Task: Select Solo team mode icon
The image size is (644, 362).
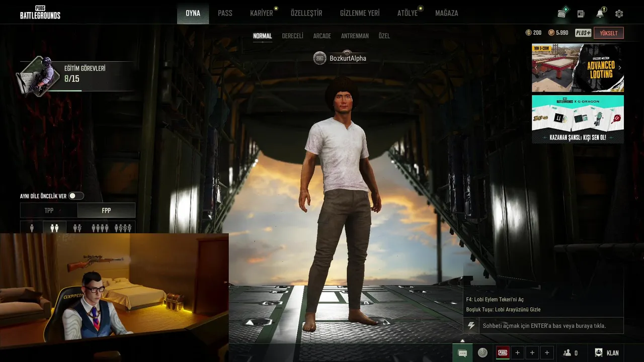Action: click(32, 228)
